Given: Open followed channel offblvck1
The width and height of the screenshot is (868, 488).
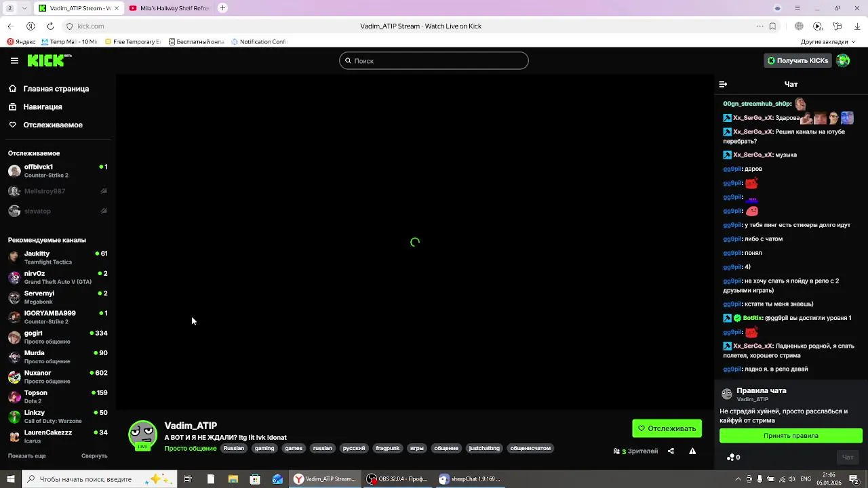Looking at the screenshot, I should tap(58, 171).
